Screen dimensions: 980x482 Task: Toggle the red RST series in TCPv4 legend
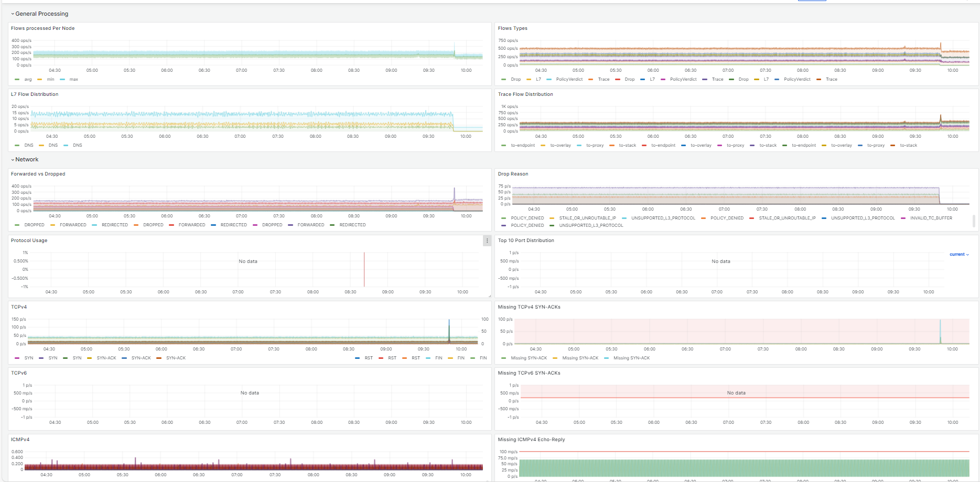coord(392,358)
